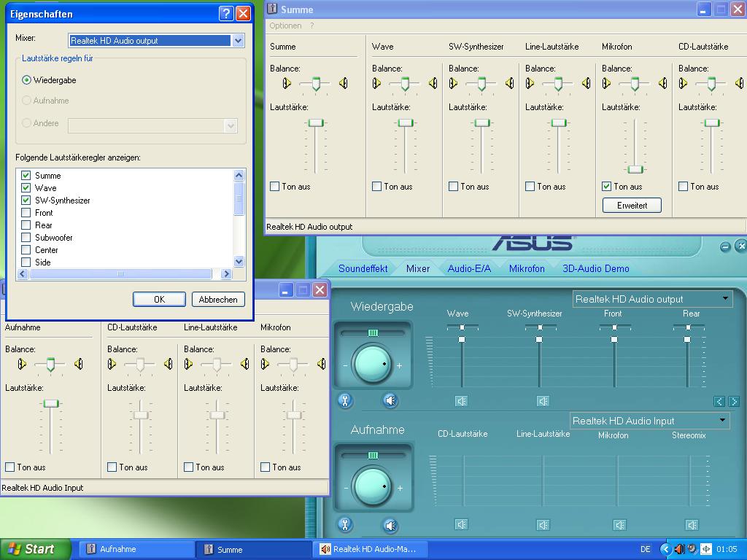Open the ? menu in Summe window
Screen dimensions: 747x560
pos(312,26)
